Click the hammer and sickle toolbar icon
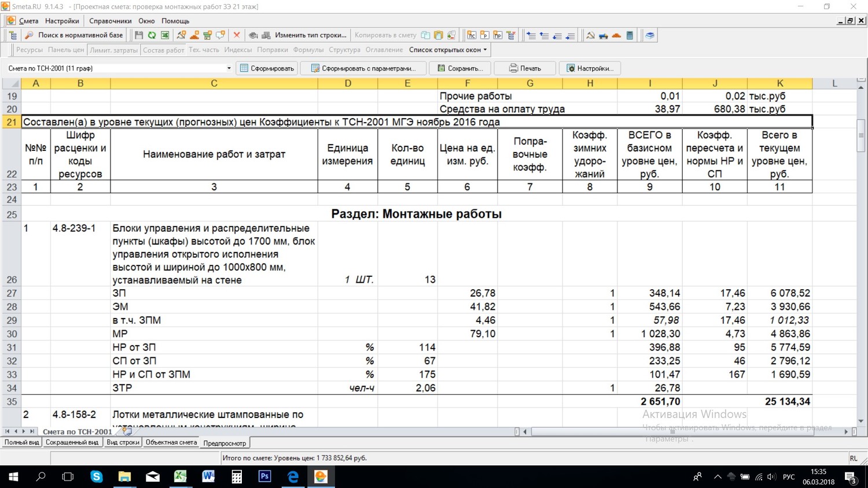This screenshot has height=488, width=868. [590, 35]
